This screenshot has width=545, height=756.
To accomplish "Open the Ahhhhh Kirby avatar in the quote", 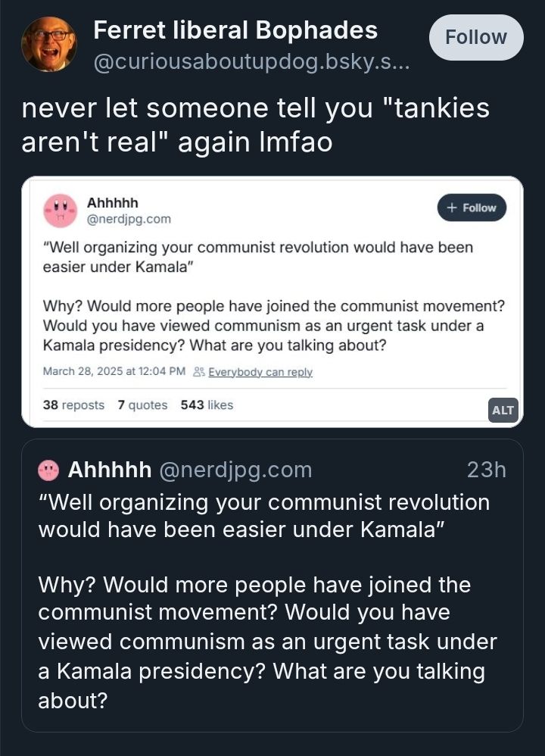I will [x=47, y=470].
